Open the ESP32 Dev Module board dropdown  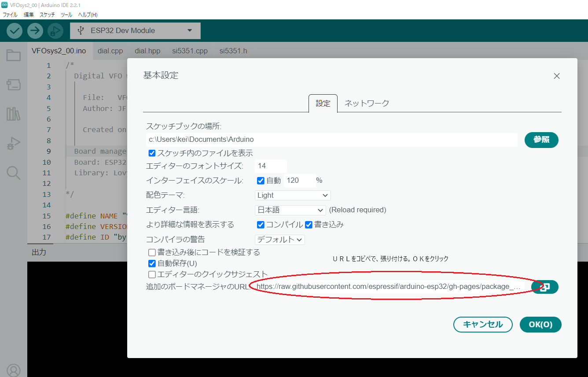135,31
